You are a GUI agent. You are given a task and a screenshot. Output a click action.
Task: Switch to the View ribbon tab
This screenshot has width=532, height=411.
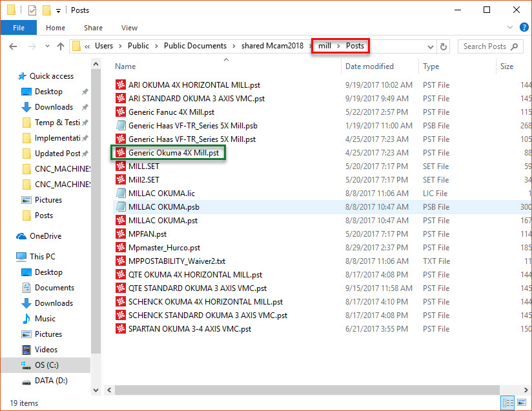[129, 28]
